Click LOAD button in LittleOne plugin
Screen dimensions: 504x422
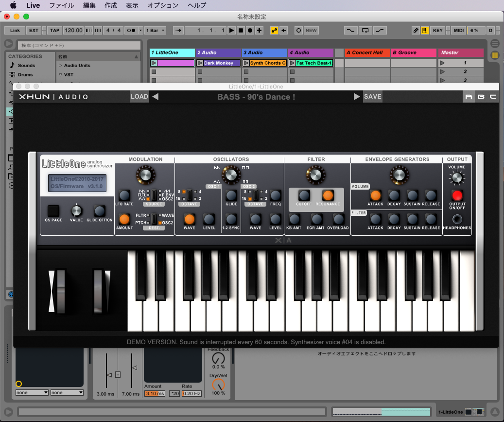(x=139, y=96)
